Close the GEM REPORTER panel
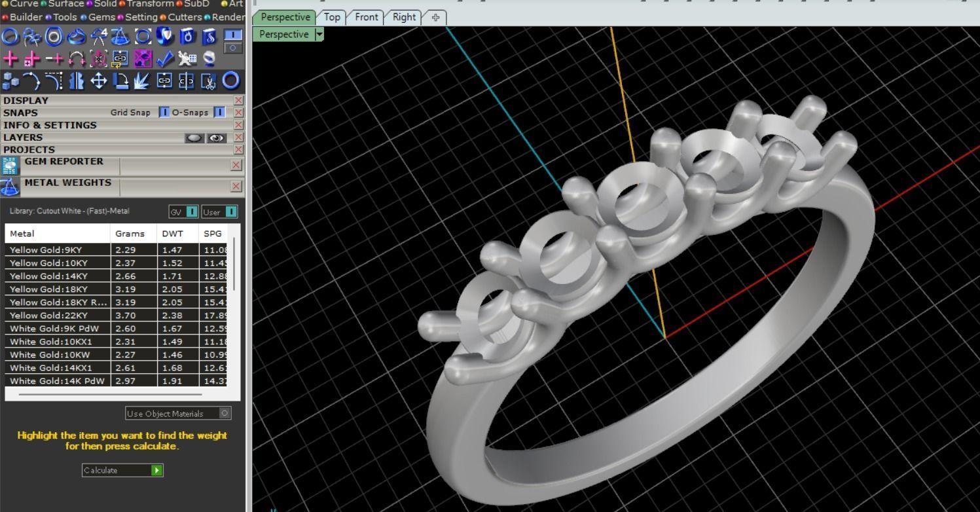This screenshot has height=512, width=980. click(x=236, y=166)
